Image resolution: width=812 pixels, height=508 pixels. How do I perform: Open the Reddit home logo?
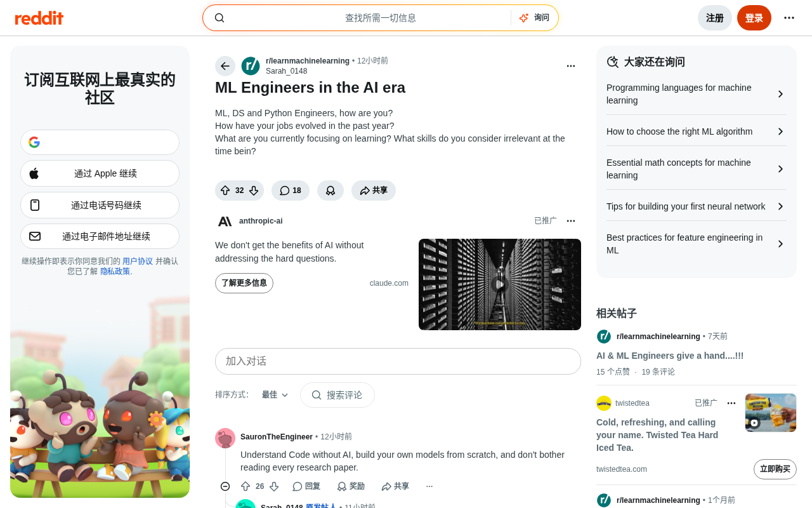point(39,18)
